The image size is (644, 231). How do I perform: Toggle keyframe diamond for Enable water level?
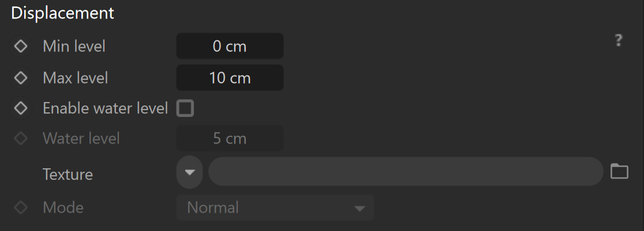coord(21,108)
